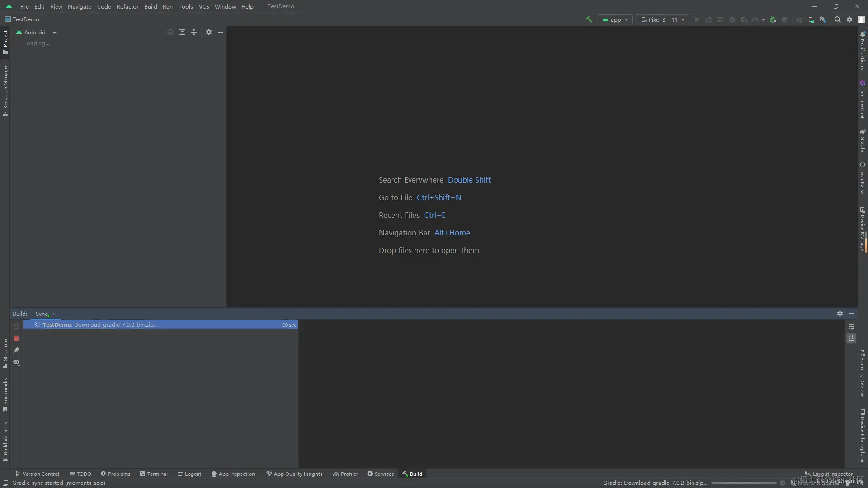Click Select Opened File target icon
Viewport: 868px width, 488px height.
click(x=170, y=32)
